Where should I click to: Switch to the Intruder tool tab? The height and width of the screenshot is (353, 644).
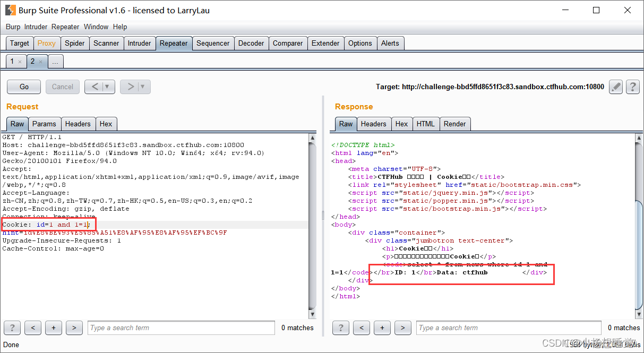tap(140, 43)
